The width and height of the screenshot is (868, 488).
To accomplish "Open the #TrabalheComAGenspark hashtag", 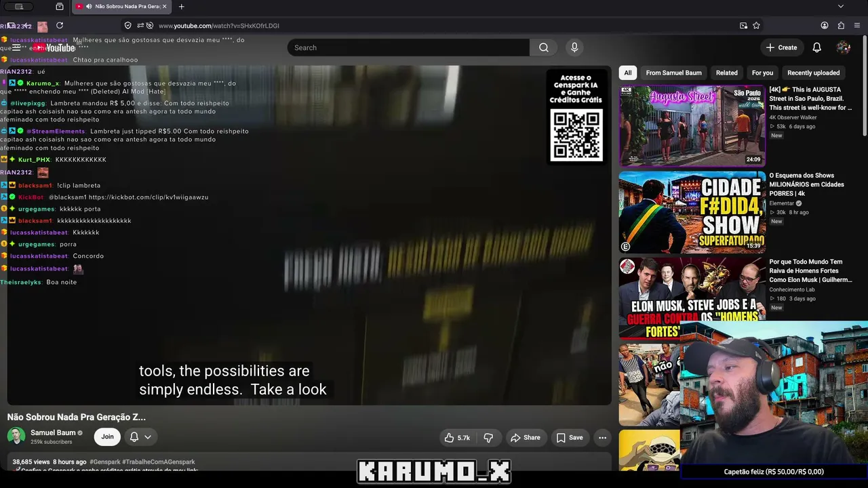I will pos(159,462).
